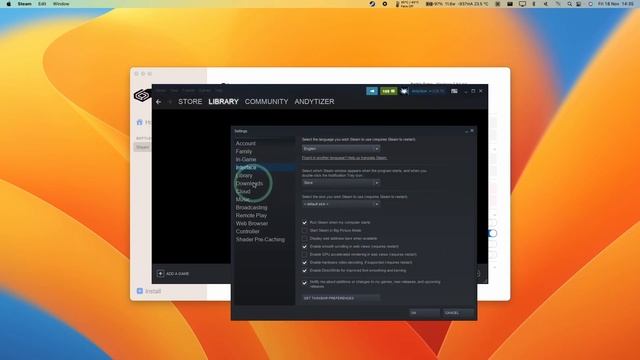Open the Apple menu
The image size is (640, 360).
(x=9, y=4)
